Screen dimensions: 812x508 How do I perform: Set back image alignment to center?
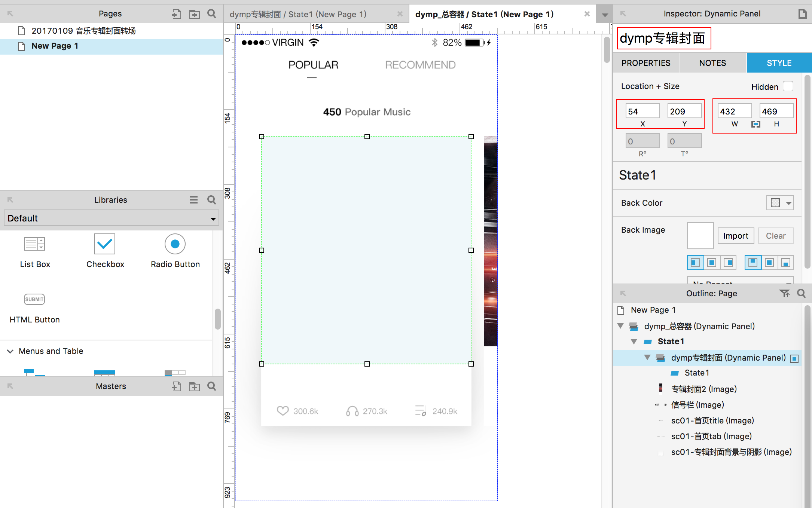pyautogui.click(x=712, y=263)
